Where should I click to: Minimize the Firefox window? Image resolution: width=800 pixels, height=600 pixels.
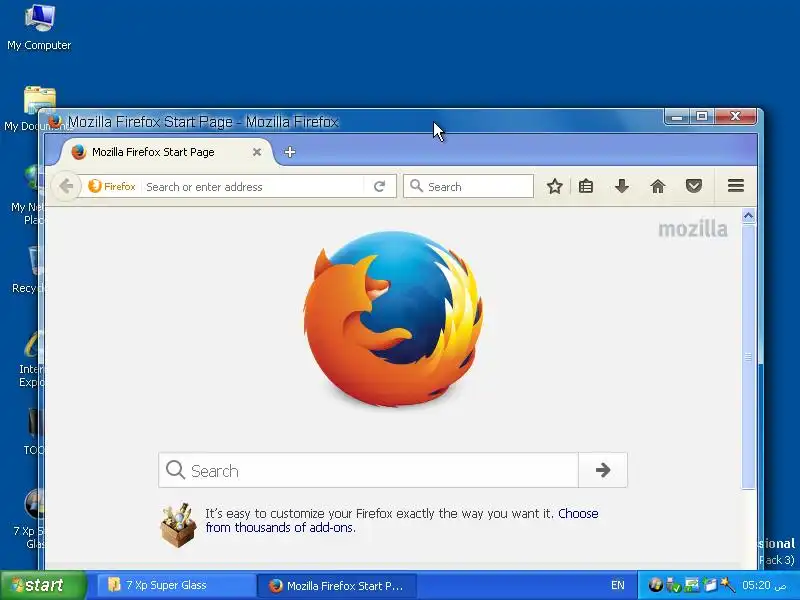[677, 117]
